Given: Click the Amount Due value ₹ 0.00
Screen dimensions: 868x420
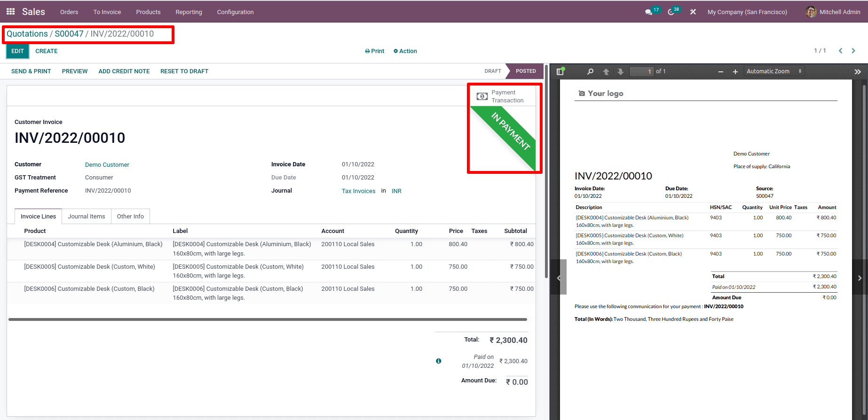Looking at the screenshot, I should coord(517,382).
